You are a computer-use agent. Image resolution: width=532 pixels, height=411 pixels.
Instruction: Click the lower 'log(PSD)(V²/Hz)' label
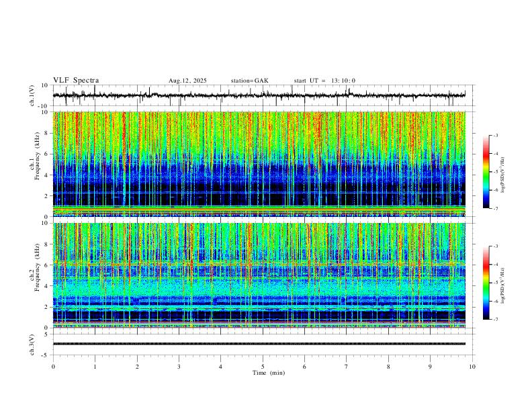coord(503,285)
